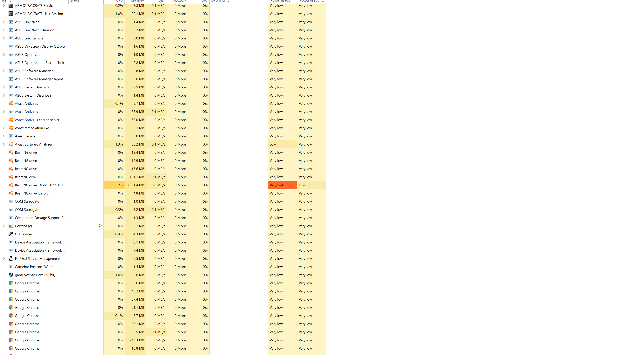Expand the Ext2Fsd Service Management row
This screenshot has height=355, width=644.
[x=4, y=259]
